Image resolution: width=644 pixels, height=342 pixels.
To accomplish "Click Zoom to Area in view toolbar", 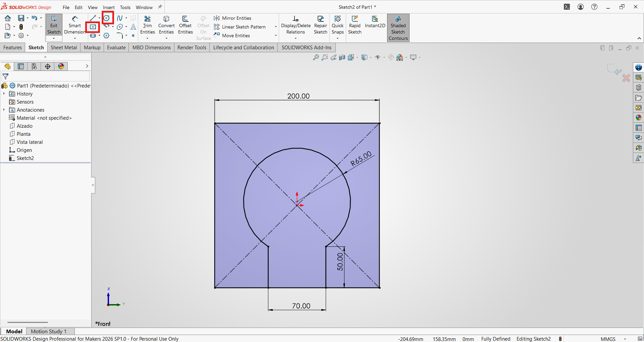I will coord(325,58).
